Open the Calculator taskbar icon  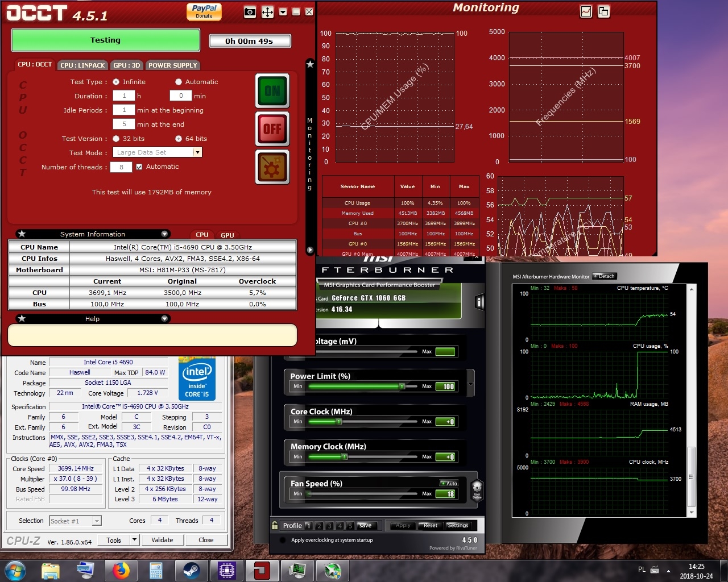pos(156,570)
